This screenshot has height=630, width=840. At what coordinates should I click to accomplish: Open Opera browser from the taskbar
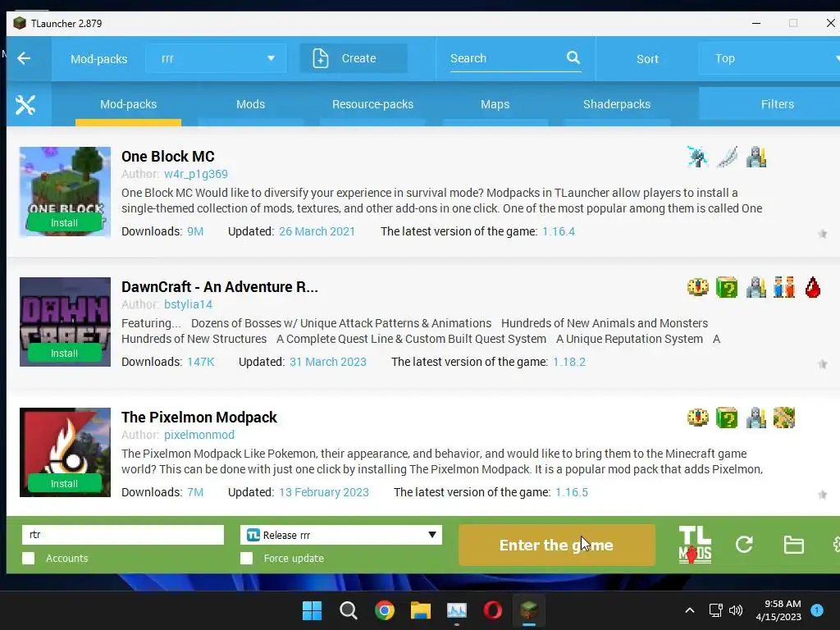[x=493, y=610]
